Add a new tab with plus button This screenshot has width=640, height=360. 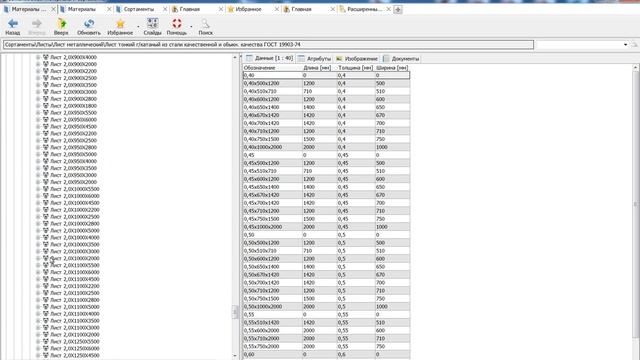(398, 9)
